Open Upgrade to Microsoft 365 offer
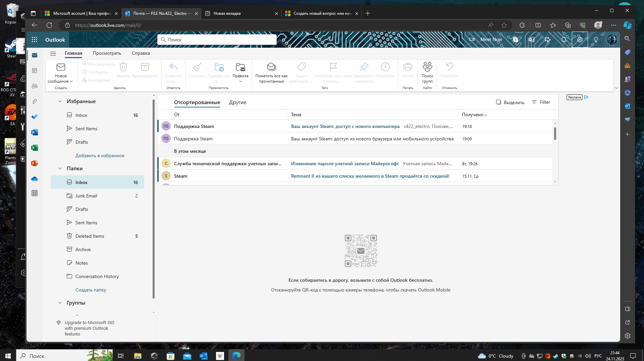 (x=89, y=328)
